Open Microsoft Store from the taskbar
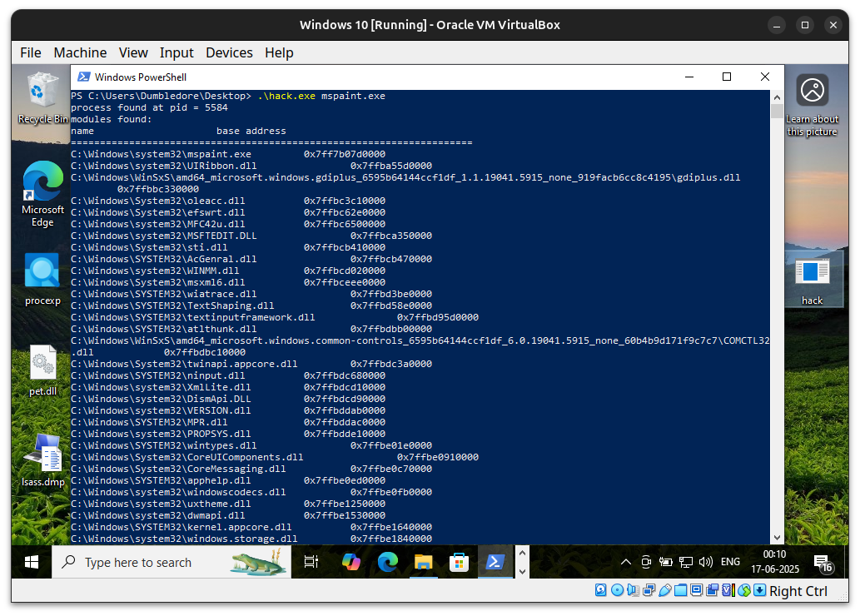The width and height of the screenshot is (860, 616). (459, 562)
